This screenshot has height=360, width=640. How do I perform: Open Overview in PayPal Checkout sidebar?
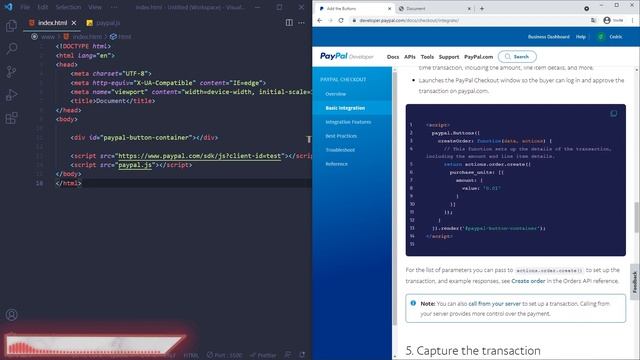coord(336,94)
